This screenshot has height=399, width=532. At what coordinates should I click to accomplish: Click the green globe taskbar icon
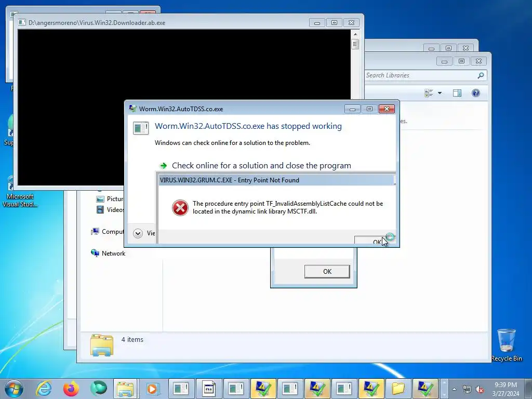(x=98, y=389)
